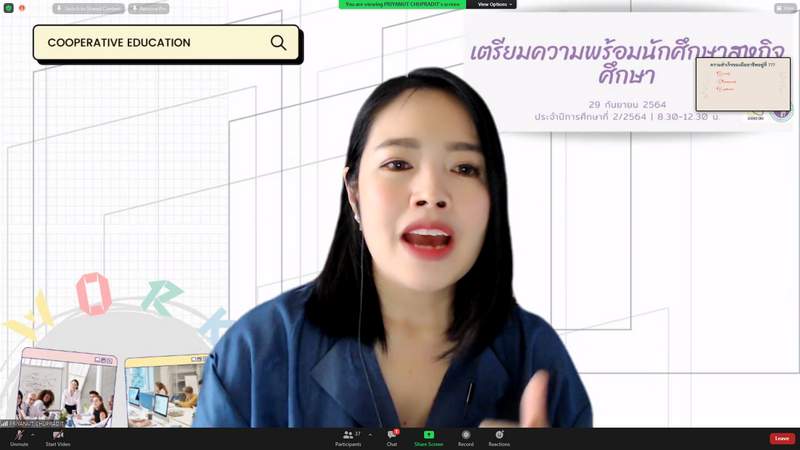
Task: Click Switch to Shared Content button
Action: point(89,8)
